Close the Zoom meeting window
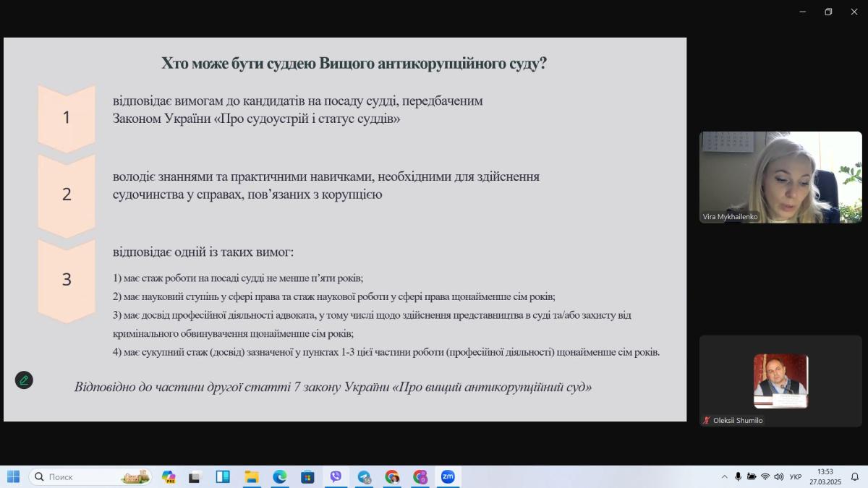Screen dimensions: 868x488 pyautogui.click(x=854, y=12)
